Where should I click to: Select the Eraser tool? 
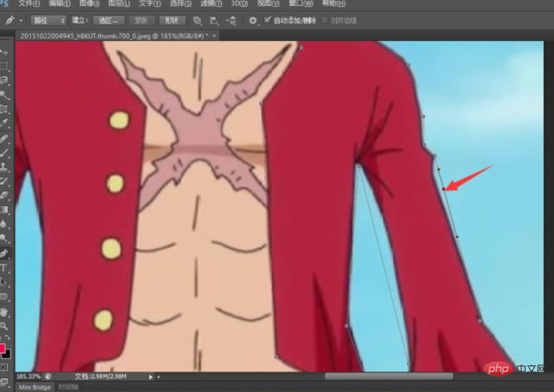[4, 196]
